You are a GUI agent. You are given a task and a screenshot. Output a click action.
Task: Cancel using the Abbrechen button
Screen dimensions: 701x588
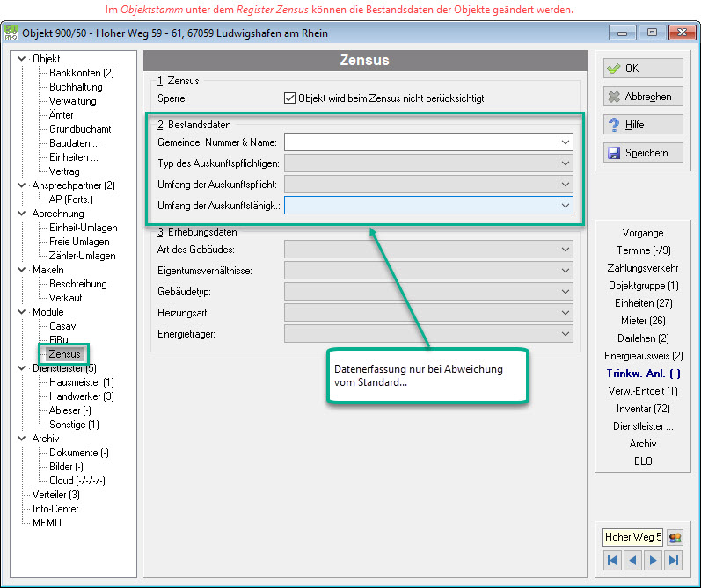tap(643, 97)
